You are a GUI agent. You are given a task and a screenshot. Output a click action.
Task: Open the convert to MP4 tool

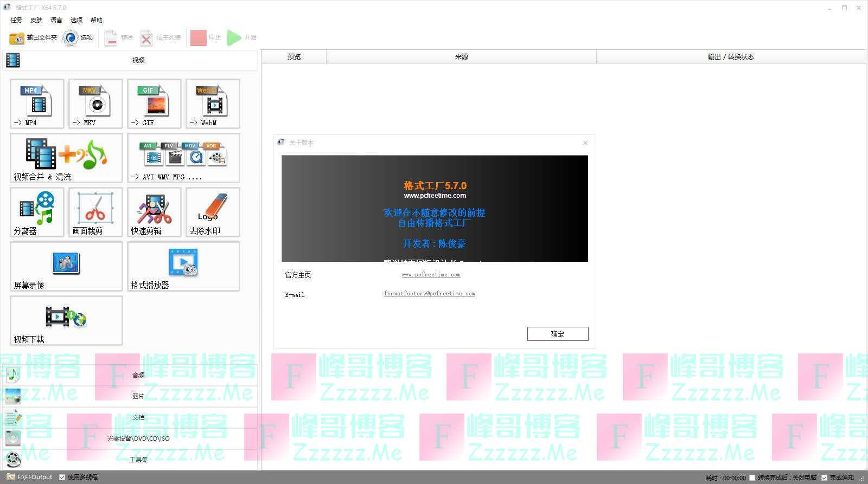click(x=37, y=104)
